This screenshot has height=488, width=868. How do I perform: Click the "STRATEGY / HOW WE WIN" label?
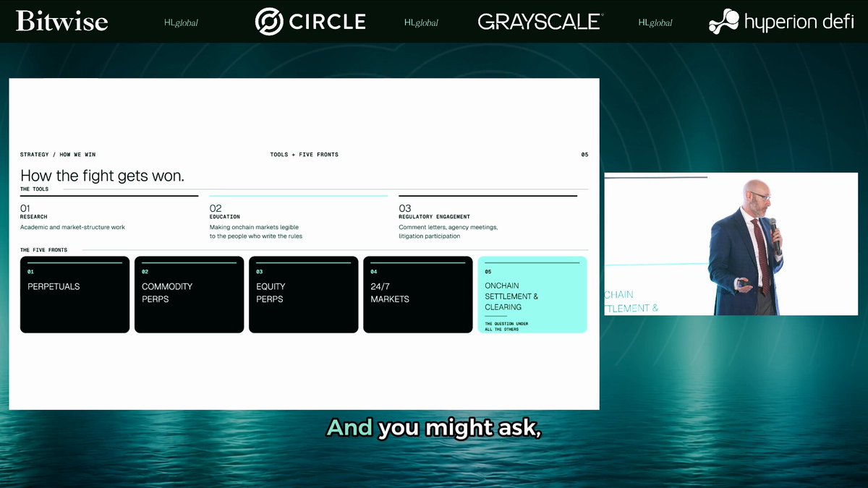[x=58, y=155]
